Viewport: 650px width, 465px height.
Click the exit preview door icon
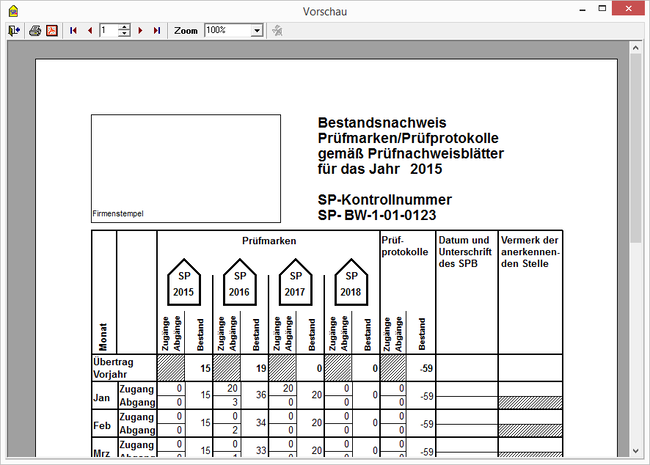(x=13, y=31)
